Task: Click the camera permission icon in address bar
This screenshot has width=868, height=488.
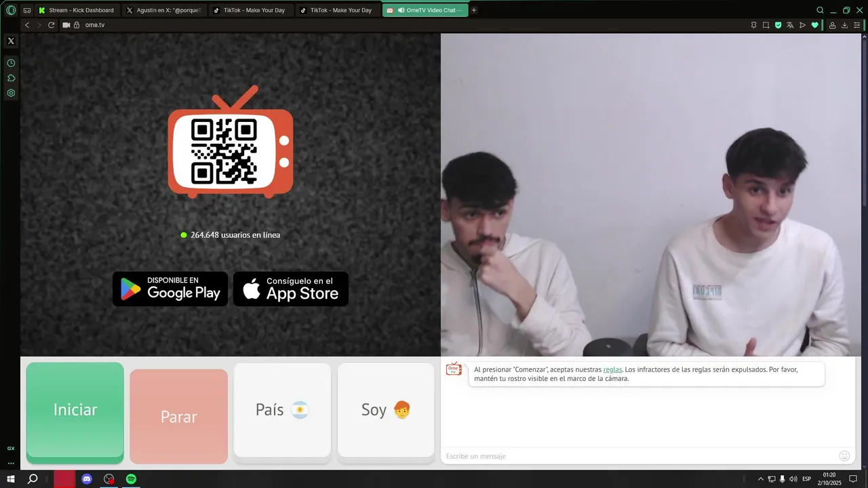Action: tap(66, 25)
